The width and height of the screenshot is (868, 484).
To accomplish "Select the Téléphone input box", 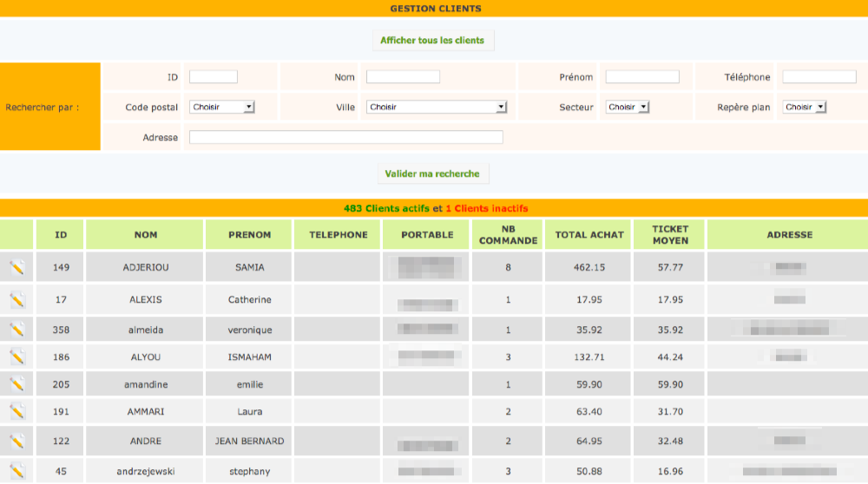I will (819, 77).
